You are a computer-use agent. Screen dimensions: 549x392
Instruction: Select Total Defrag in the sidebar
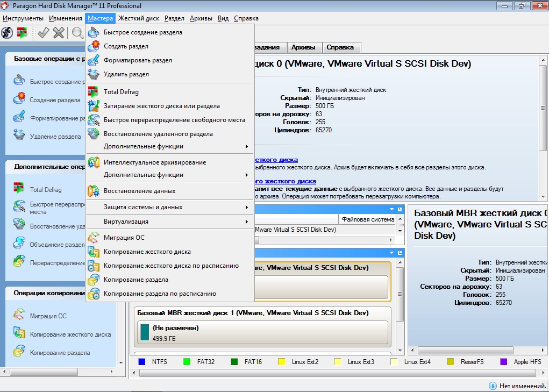tap(46, 190)
